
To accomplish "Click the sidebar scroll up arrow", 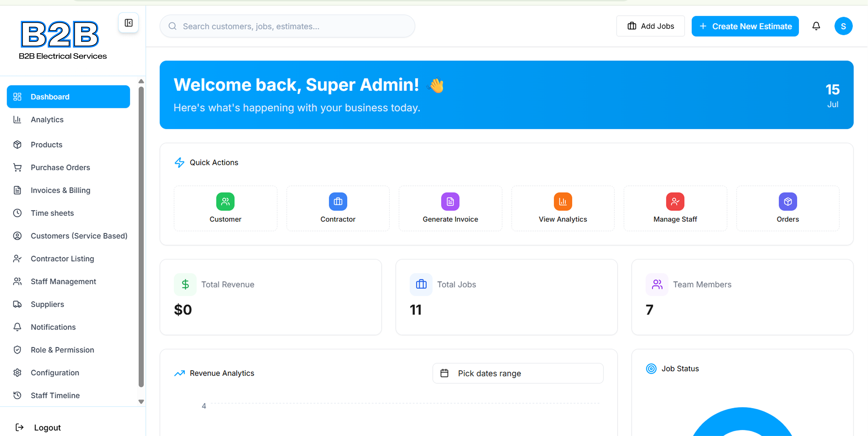I will pos(141,81).
